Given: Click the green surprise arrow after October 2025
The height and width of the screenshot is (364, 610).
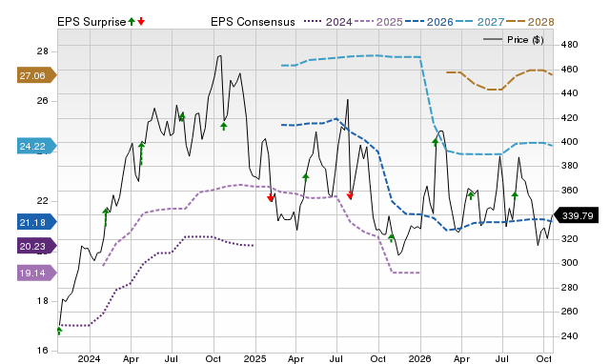Looking at the screenshot, I should point(392,238).
